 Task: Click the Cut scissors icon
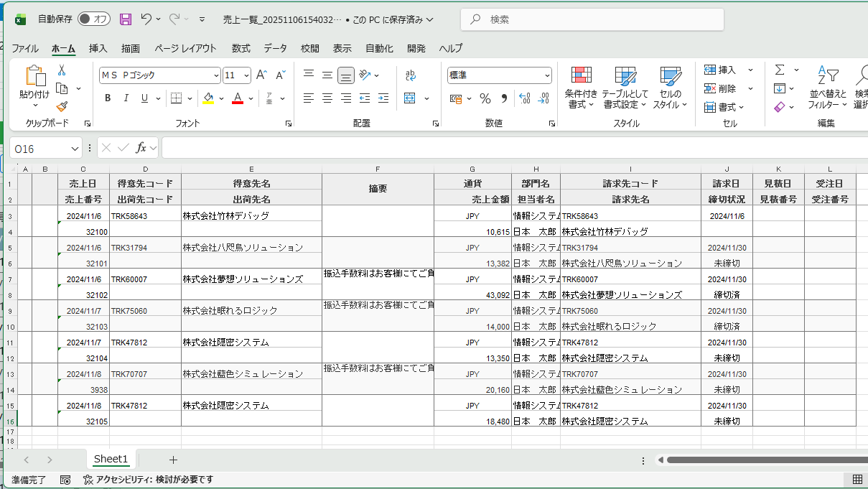coord(62,70)
